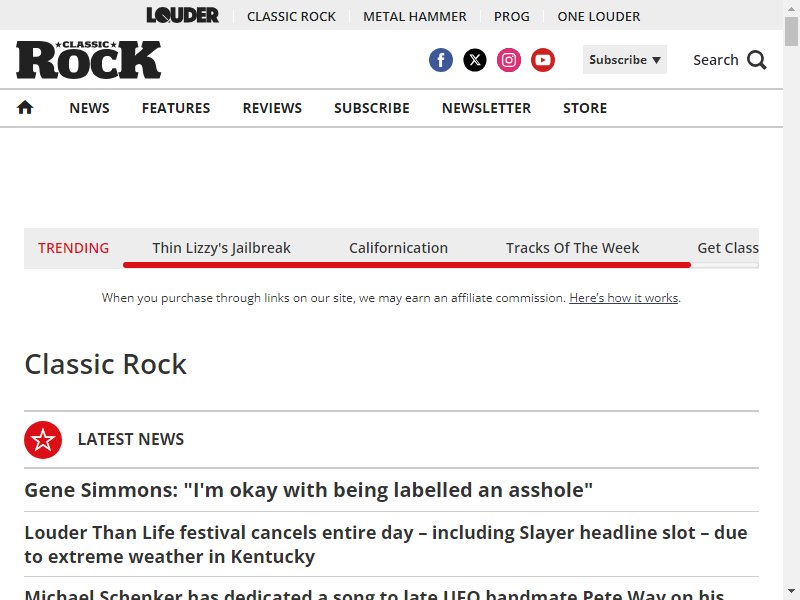The image size is (800, 600).
Task: Go to Metal Hammer in top bar
Action: pyautogui.click(x=415, y=16)
